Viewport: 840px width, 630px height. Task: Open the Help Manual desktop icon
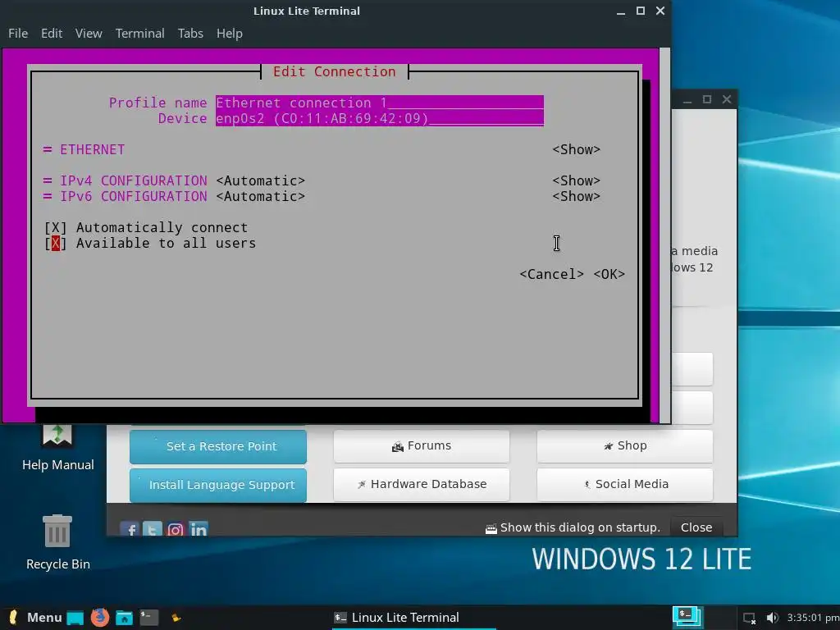58,447
